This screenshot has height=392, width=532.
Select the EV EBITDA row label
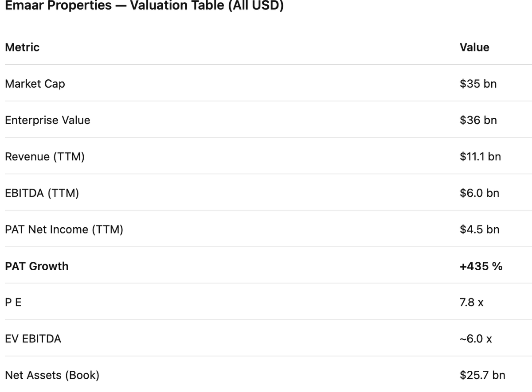pos(33,339)
